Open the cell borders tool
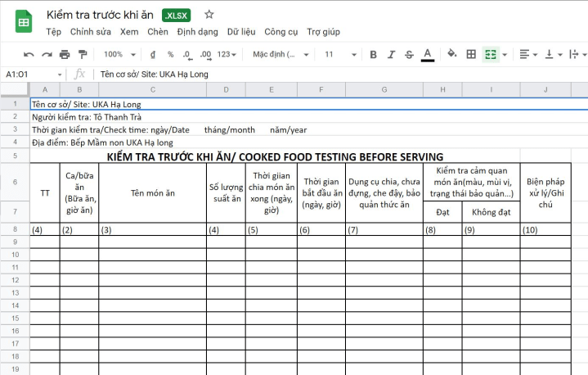The height and width of the screenshot is (375, 588). click(x=471, y=55)
